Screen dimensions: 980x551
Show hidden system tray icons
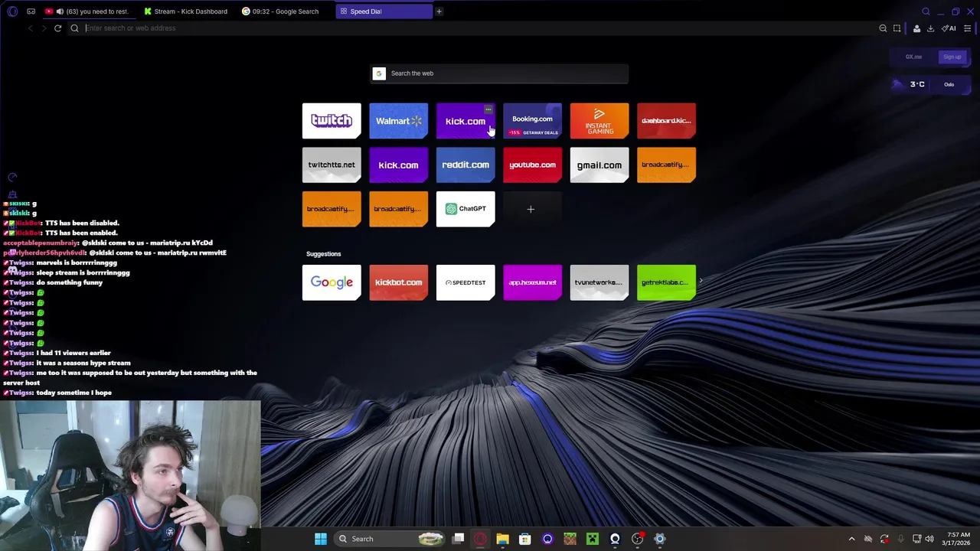click(x=851, y=539)
